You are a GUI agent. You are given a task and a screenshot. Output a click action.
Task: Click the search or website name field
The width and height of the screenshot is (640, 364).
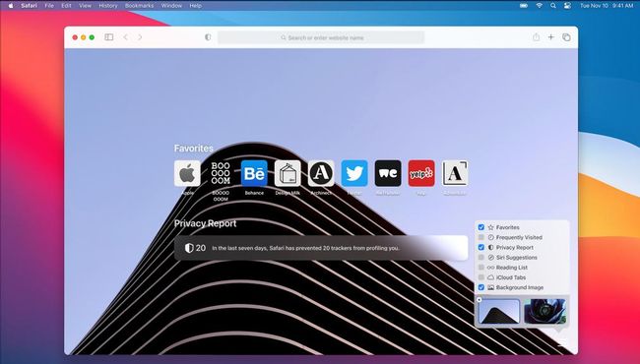[321, 37]
